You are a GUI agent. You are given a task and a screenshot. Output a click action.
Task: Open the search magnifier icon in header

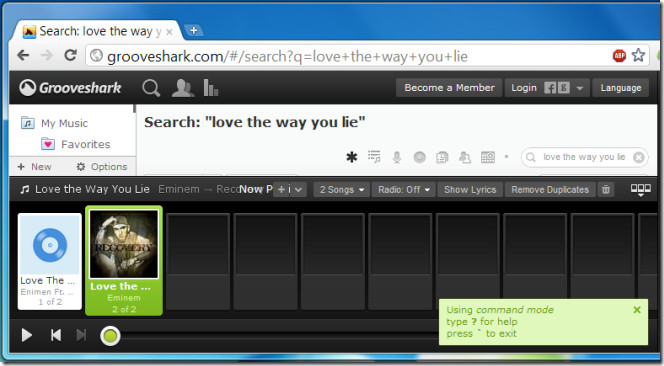click(151, 88)
